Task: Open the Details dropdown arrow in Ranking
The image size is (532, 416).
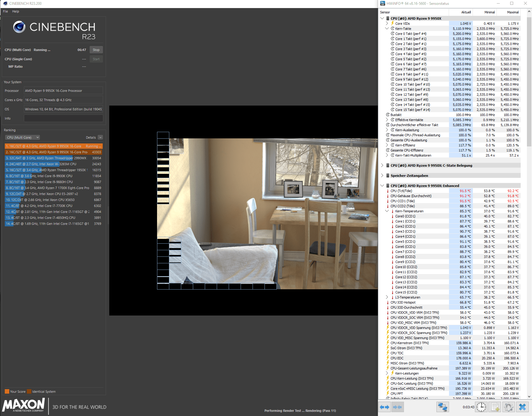Action: coord(100,137)
